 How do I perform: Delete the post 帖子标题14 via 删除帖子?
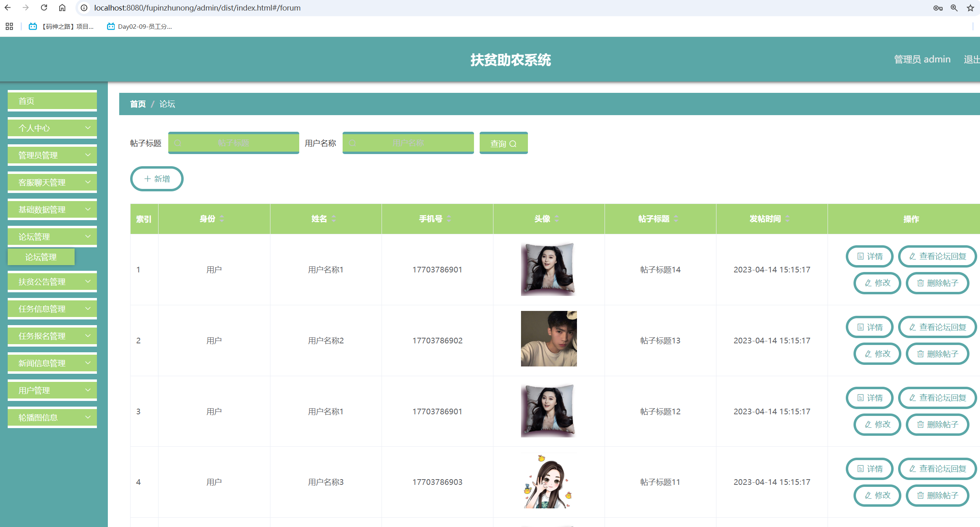937,283
